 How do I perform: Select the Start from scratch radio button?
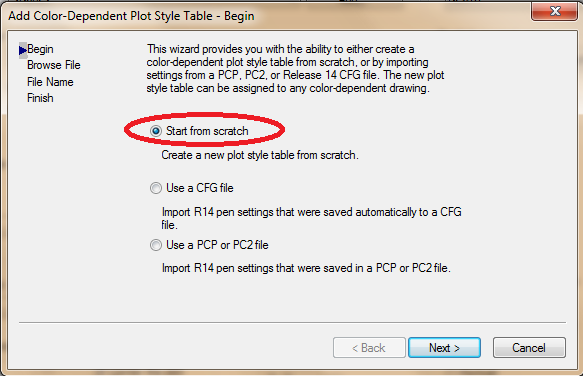156,131
